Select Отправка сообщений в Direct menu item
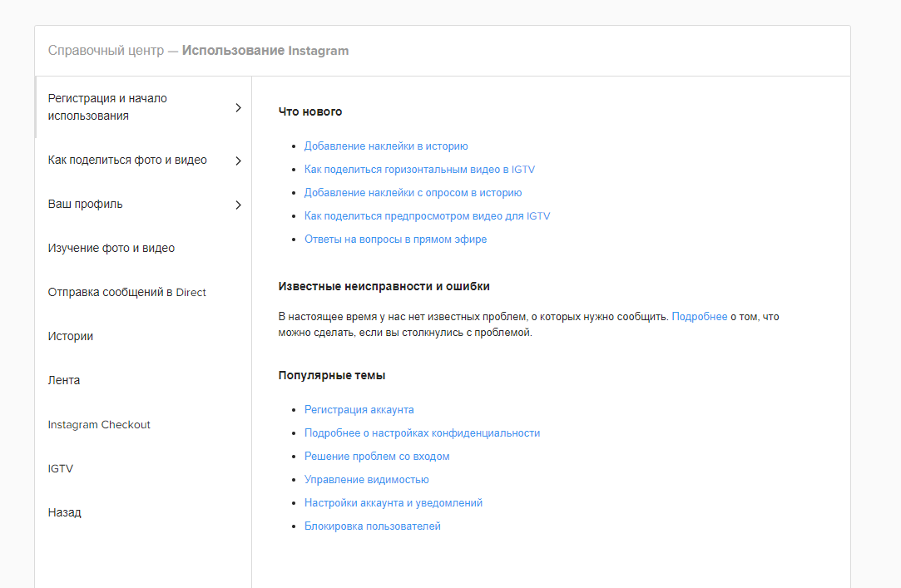 (126, 292)
